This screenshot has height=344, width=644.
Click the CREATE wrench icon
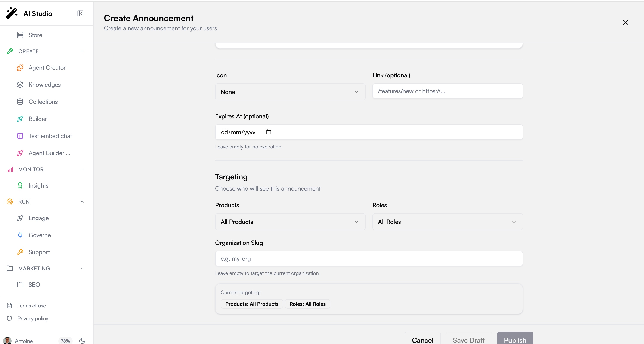point(10,51)
